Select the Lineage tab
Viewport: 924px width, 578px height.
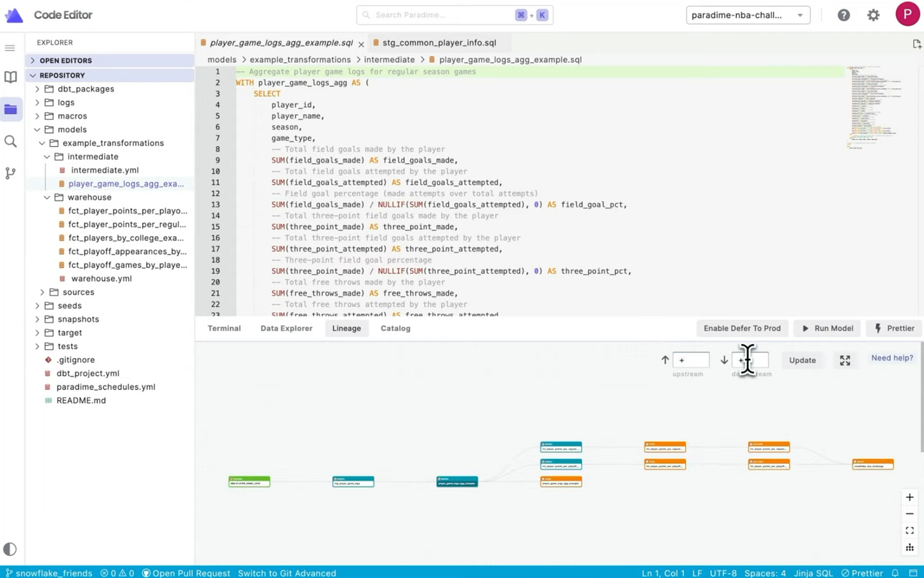point(346,328)
